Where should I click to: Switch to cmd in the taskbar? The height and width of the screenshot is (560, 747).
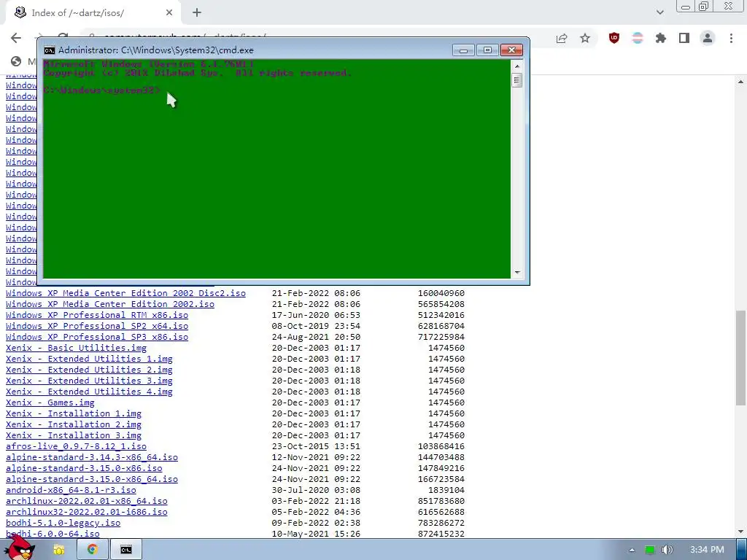tap(125, 550)
